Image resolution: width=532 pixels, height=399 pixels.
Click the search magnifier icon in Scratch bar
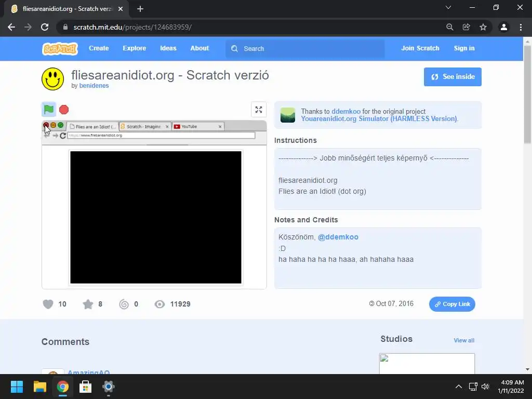pos(234,48)
